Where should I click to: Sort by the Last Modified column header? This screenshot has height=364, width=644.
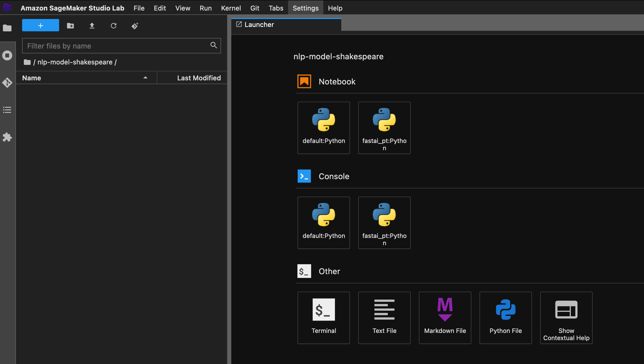199,78
